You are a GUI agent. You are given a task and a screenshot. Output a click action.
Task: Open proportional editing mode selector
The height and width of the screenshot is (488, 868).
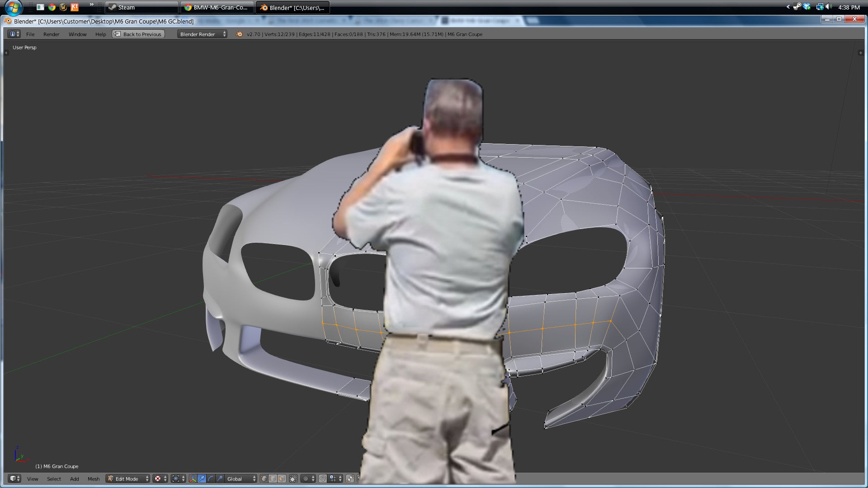coord(308,479)
